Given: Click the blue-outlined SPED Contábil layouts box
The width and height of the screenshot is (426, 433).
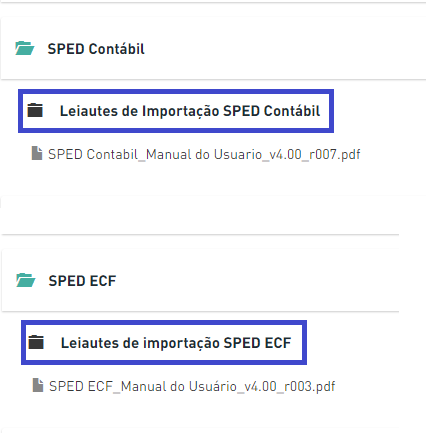Looking at the screenshot, I should click(x=176, y=111).
